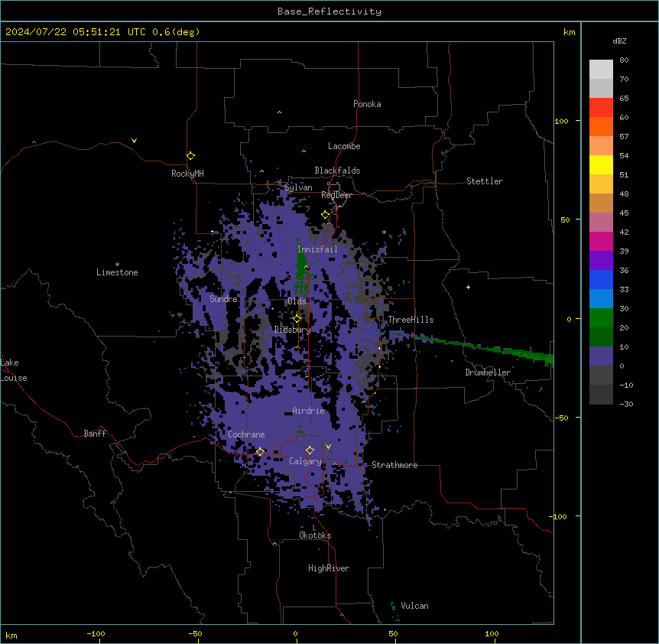Select the light blue 30-33 dBZ swatch
This screenshot has height=644, width=659.
pos(601,298)
